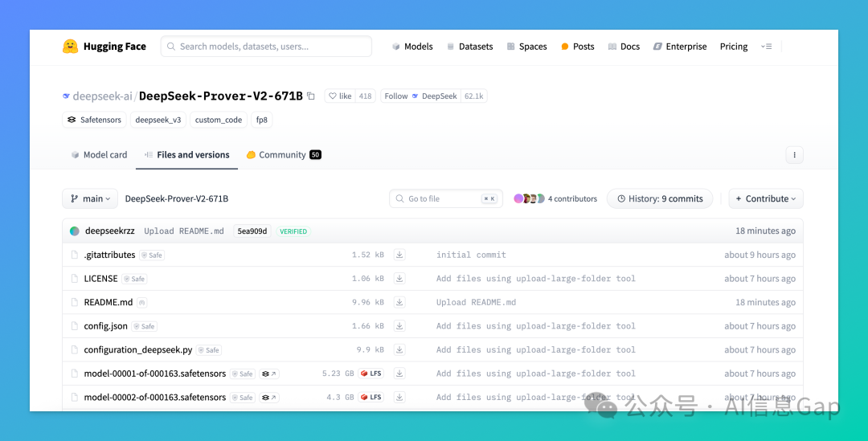This screenshot has width=868, height=441.
Task: Click the deepseek-ai organization link
Action: click(x=103, y=96)
